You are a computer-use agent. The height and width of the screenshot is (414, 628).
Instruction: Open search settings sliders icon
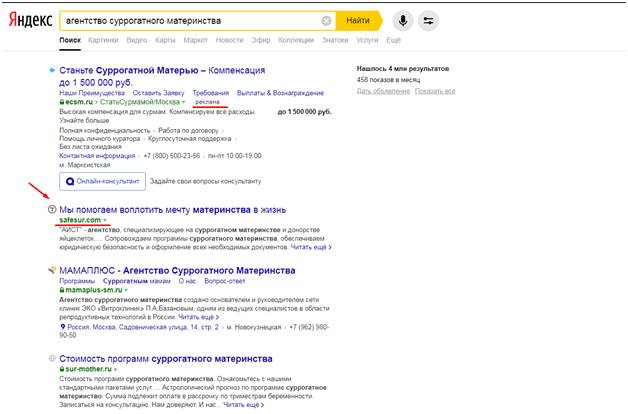tap(428, 20)
